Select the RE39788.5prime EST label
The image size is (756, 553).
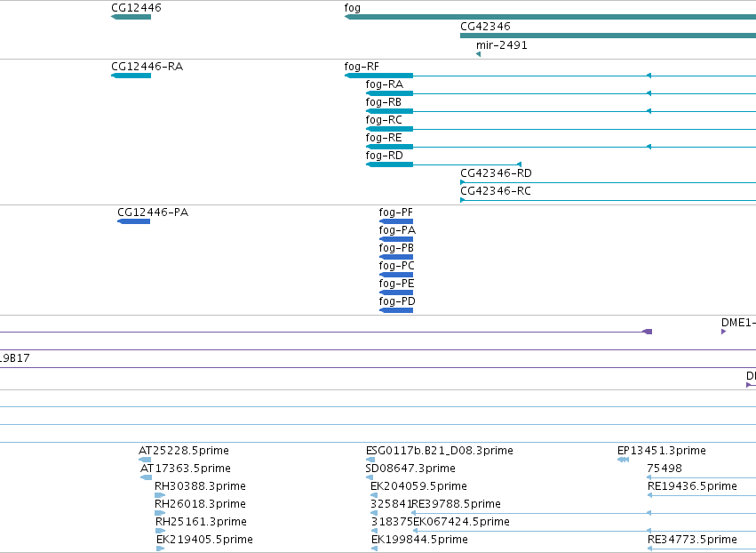(457, 504)
